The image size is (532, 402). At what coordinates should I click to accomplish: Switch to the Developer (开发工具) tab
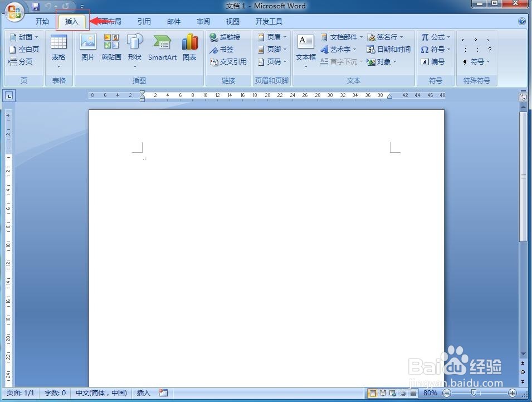pos(269,21)
